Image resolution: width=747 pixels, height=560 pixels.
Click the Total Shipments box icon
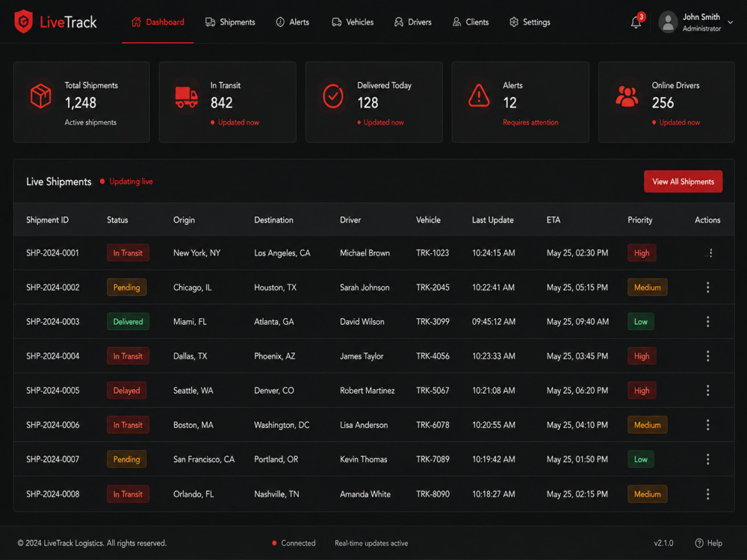(x=41, y=96)
